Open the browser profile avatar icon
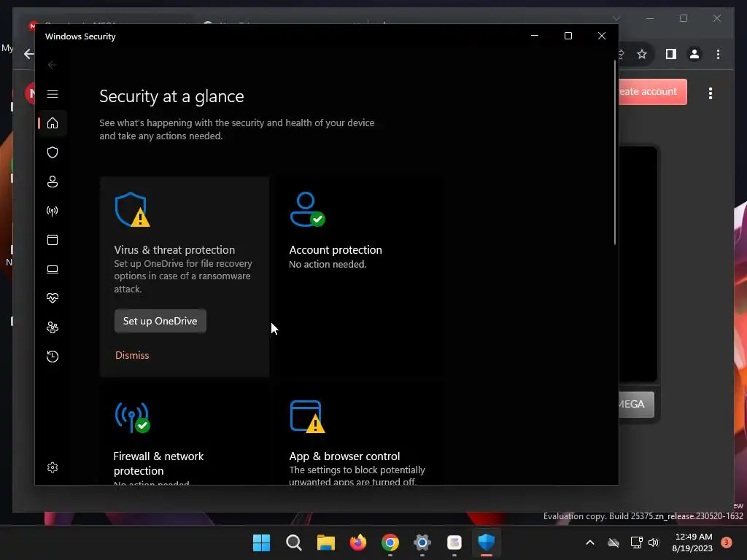 (x=694, y=54)
